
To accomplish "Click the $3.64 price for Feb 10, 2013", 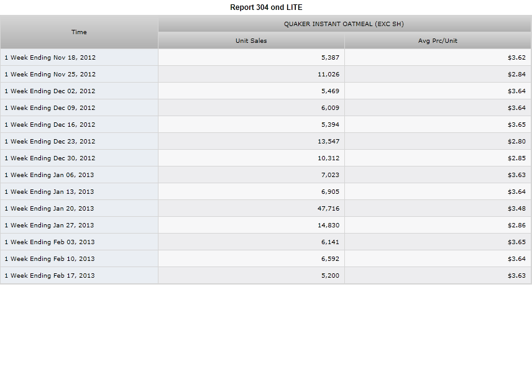I will coord(516,258).
